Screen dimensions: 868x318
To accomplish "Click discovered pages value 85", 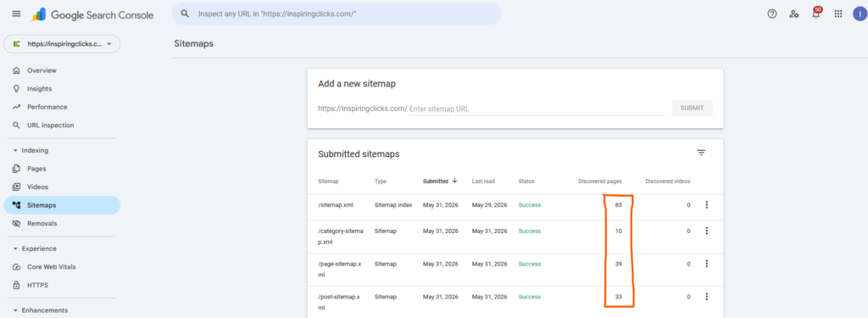I will (x=618, y=205).
